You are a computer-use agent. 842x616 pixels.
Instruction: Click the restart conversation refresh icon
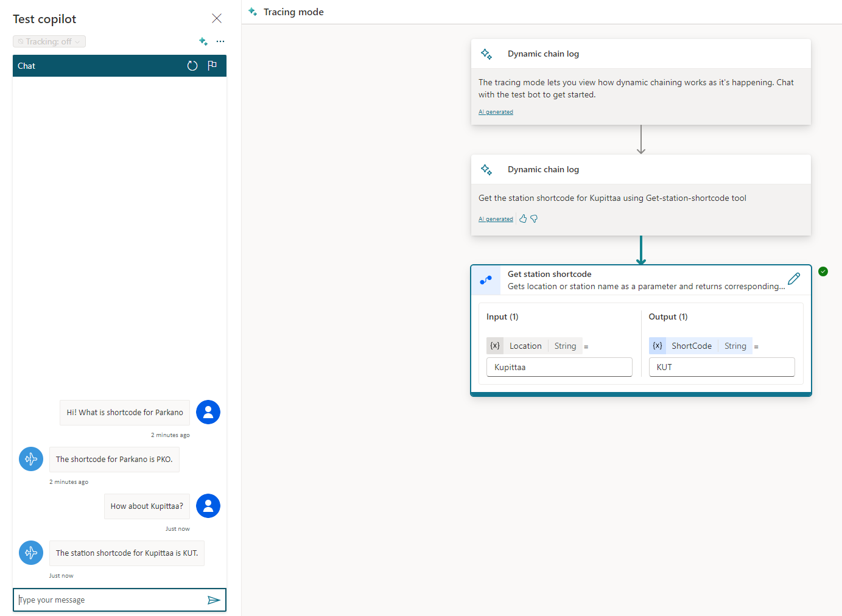192,66
